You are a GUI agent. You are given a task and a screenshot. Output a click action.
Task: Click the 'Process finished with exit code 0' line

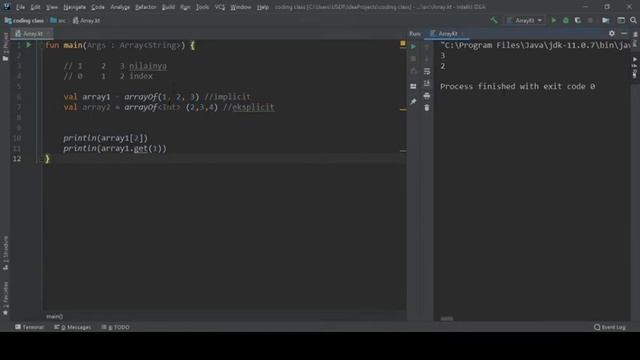(x=517, y=87)
